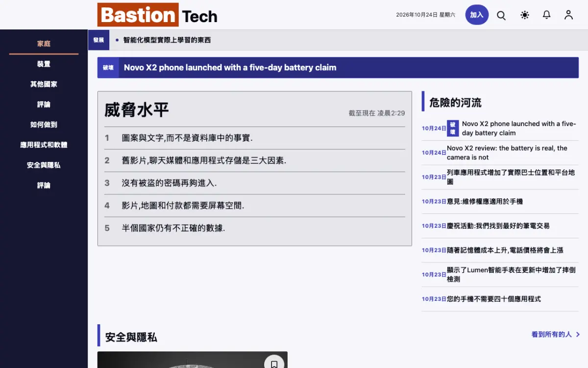Select 家庭 in the sidebar navigation

tap(44, 44)
